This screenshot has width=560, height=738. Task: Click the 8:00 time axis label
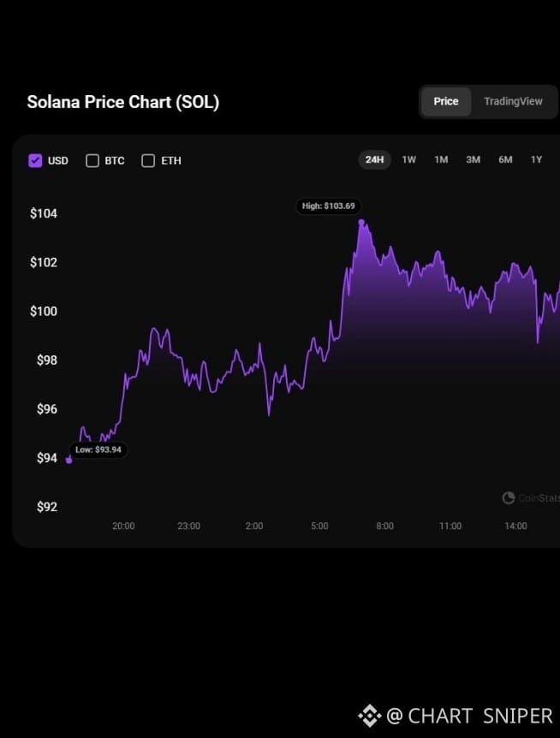tap(384, 526)
